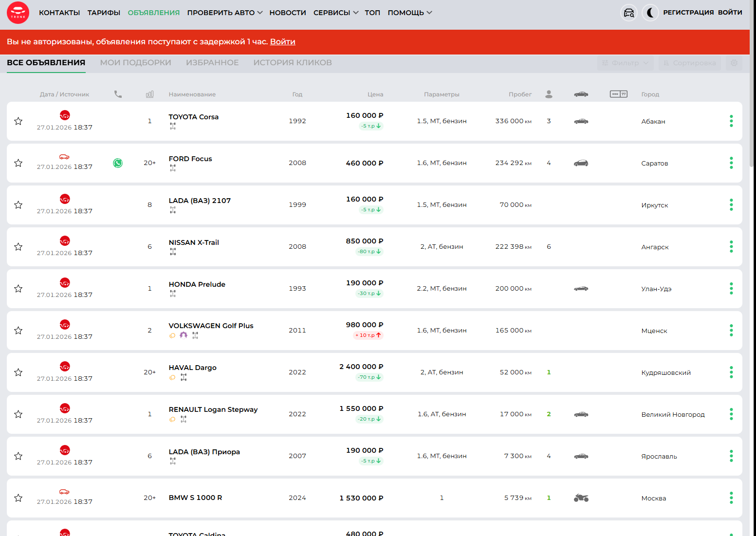Click the Сортировка sort button

pyautogui.click(x=689, y=63)
